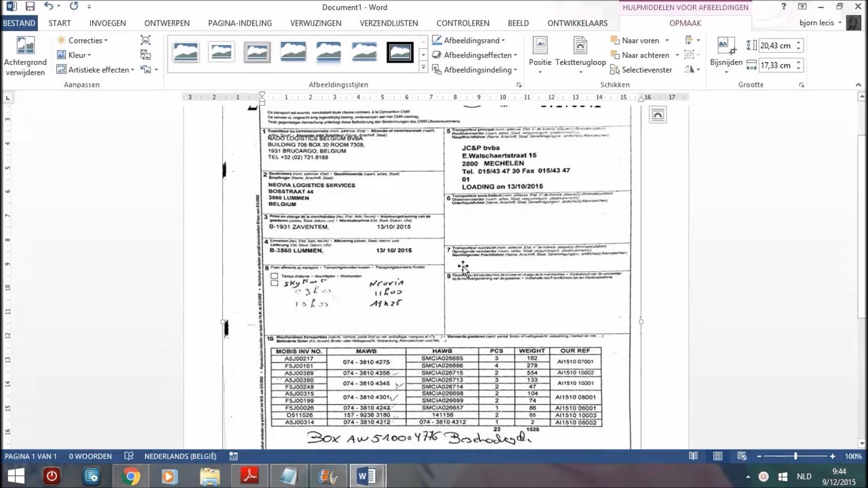
Task: Apply the second picture style with white frame
Action: point(221,52)
